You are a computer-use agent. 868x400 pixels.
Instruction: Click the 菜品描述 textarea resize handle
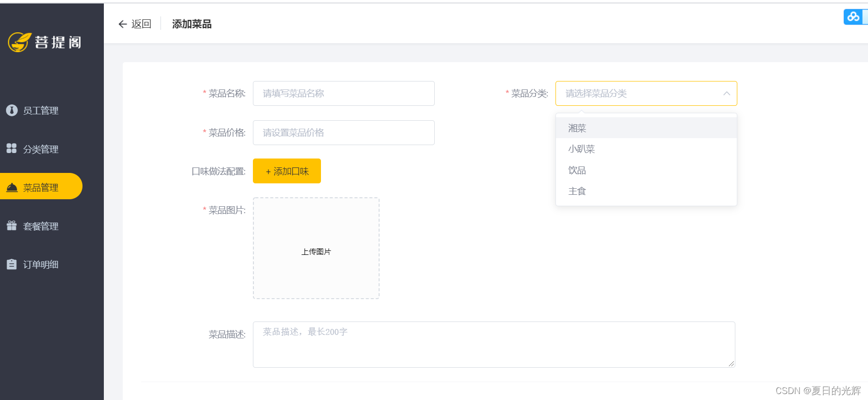click(731, 364)
